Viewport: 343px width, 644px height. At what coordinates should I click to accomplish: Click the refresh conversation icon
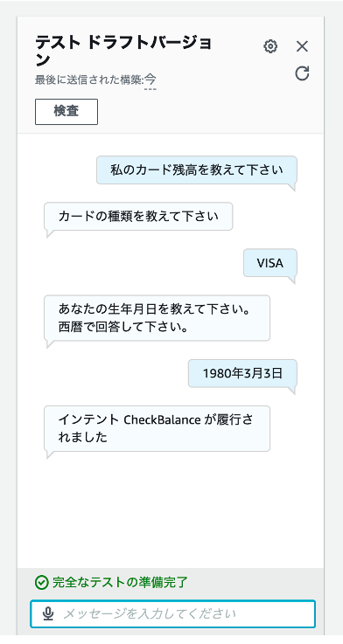[302, 73]
